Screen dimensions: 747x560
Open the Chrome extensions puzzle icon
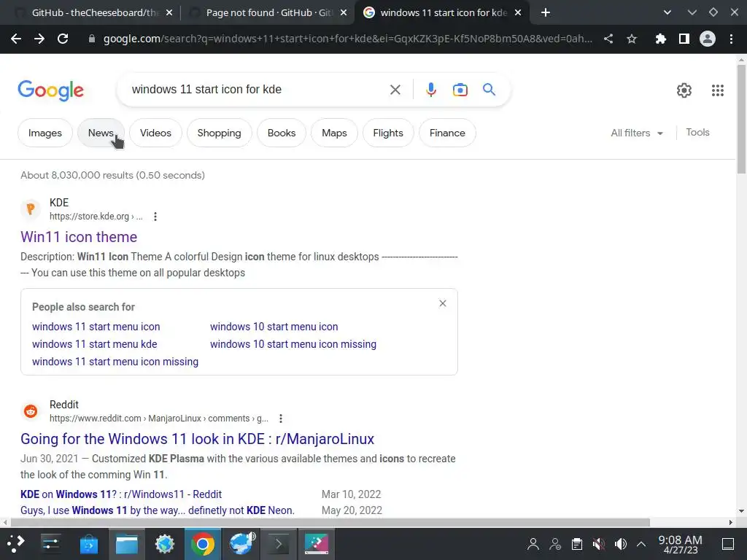point(660,39)
